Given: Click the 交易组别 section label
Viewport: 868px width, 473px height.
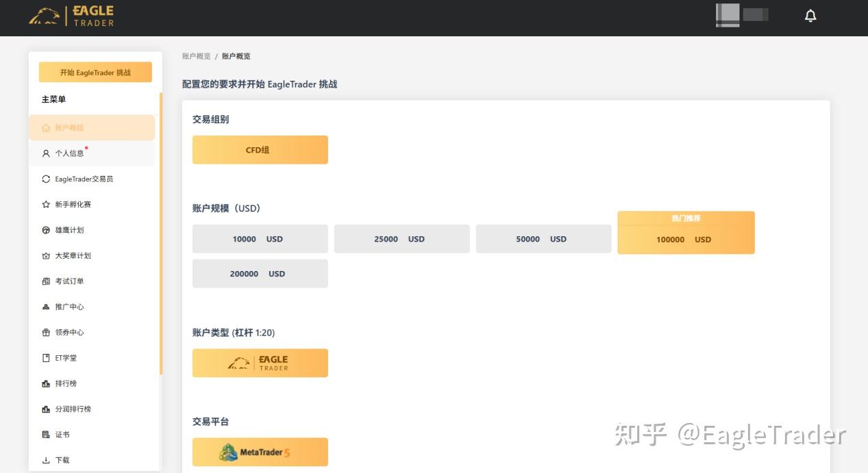Looking at the screenshot, I should (211, 119).
